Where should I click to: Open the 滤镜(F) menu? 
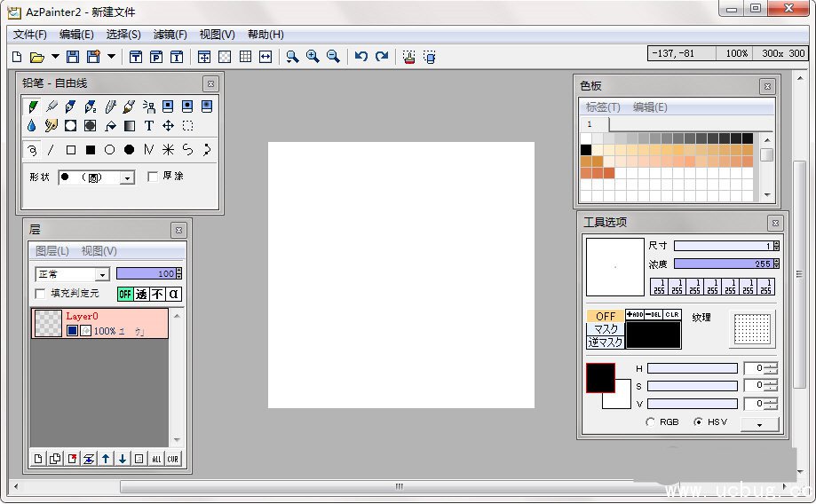click(x=170, y=35)
